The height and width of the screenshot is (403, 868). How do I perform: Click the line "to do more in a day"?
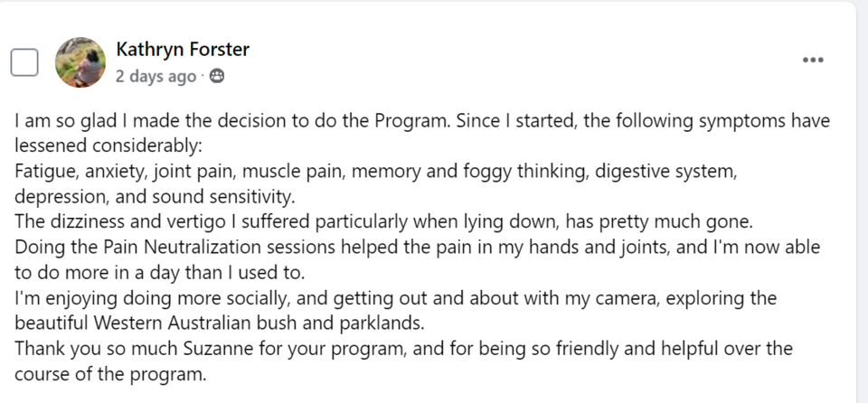(x=160, y=272)
